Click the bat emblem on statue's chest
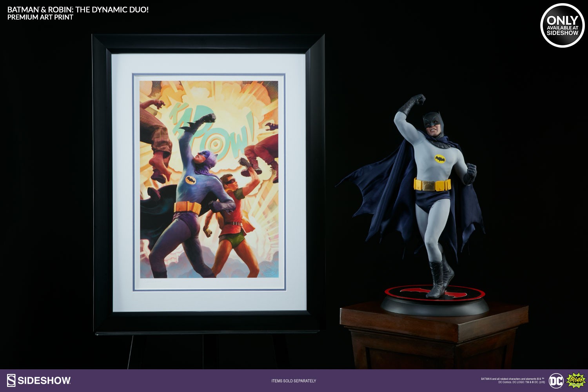Image resolution: width=588 pixels, height=392 pixels. (440, 159)
